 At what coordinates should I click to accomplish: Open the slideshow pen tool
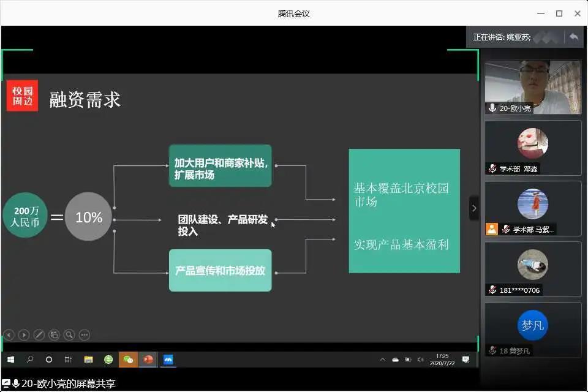(x=39, y=335)
